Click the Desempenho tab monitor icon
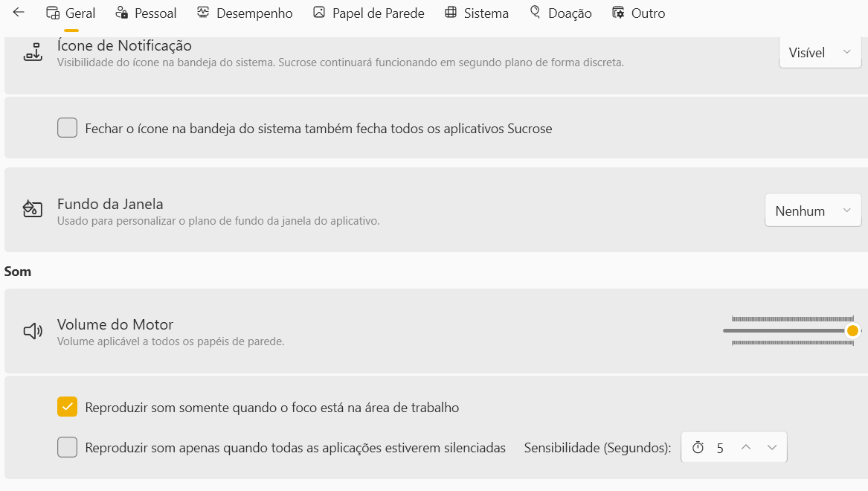The width and height of the screenshot is (868, 491). click(203, 13)
